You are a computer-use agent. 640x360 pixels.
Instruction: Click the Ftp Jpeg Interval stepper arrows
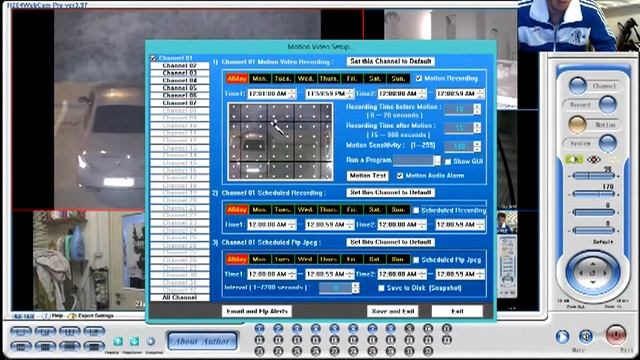point(356,288)
